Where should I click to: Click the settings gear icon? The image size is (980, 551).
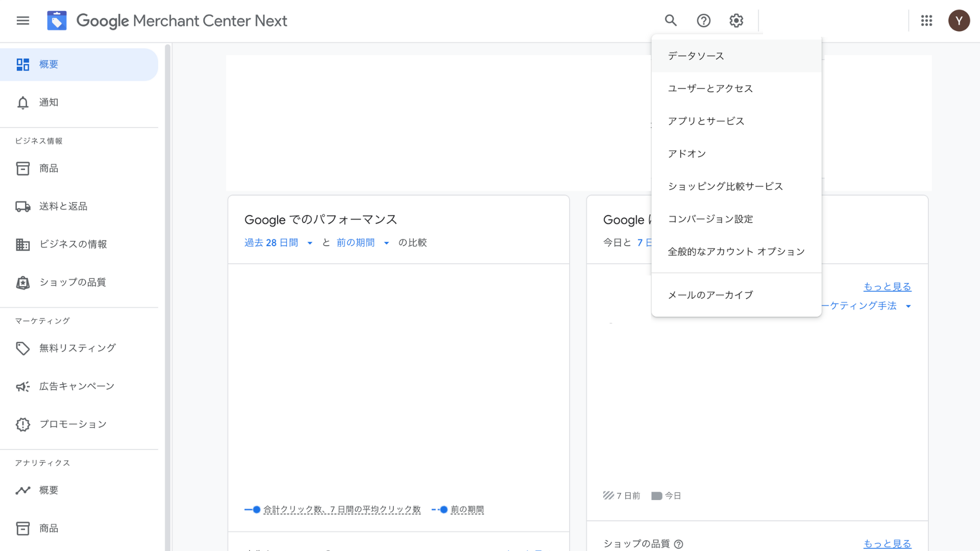[x=736, y=20]
